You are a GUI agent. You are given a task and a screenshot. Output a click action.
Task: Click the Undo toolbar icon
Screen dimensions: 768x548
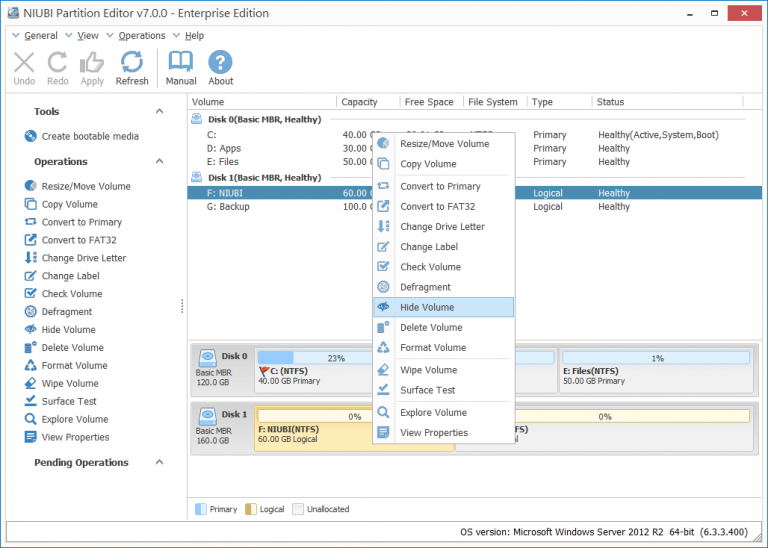click(24, 68)
